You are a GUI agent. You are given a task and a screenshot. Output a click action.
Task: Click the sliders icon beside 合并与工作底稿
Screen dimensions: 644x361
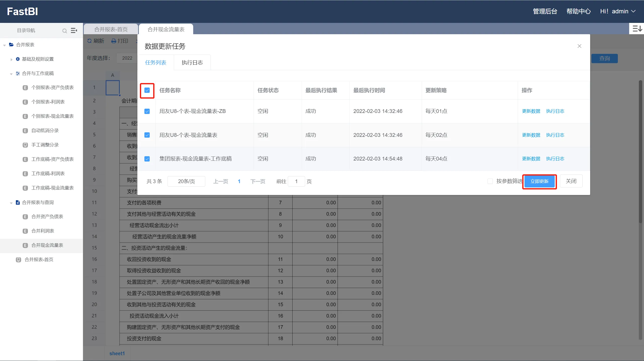18,73
